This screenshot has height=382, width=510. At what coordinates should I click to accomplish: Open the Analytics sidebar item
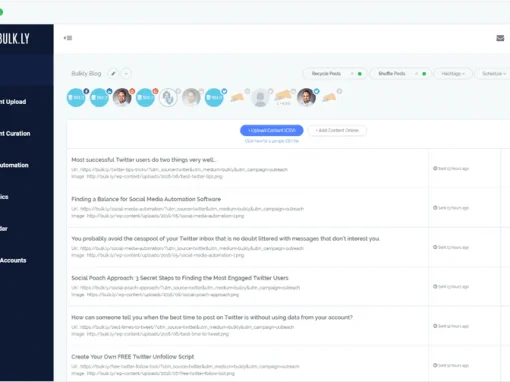pyautogui.click(x=4, y=197)
